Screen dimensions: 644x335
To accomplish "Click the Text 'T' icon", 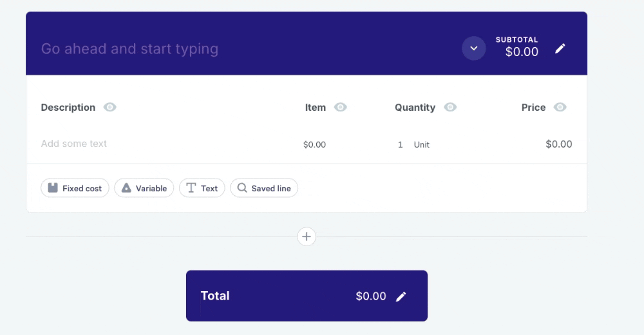I will click(x=191, y=188).
